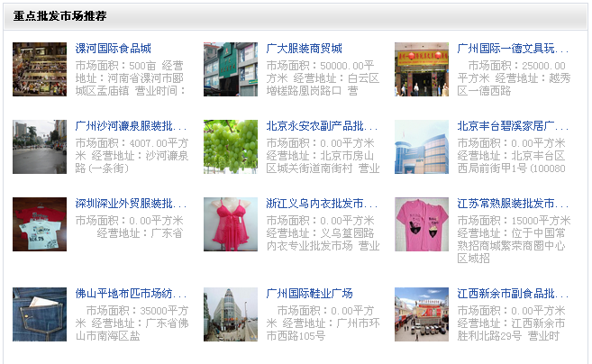The height and width of the screenshot is (364, 592).
Task: Open the 北京丰台碧溪家居广... link
Action: [513, 126]
